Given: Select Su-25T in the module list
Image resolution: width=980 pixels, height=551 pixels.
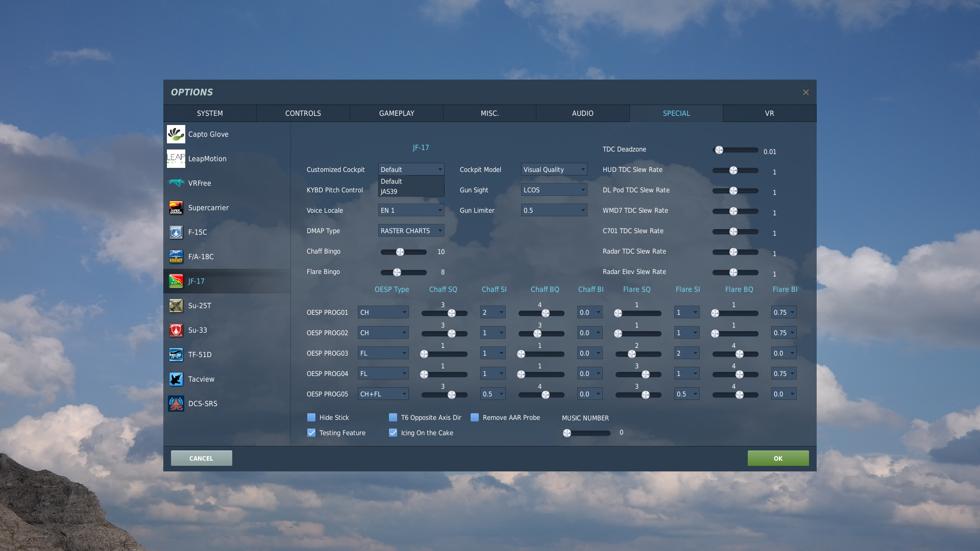Looking at the screenshot, I should coord(200,306).
